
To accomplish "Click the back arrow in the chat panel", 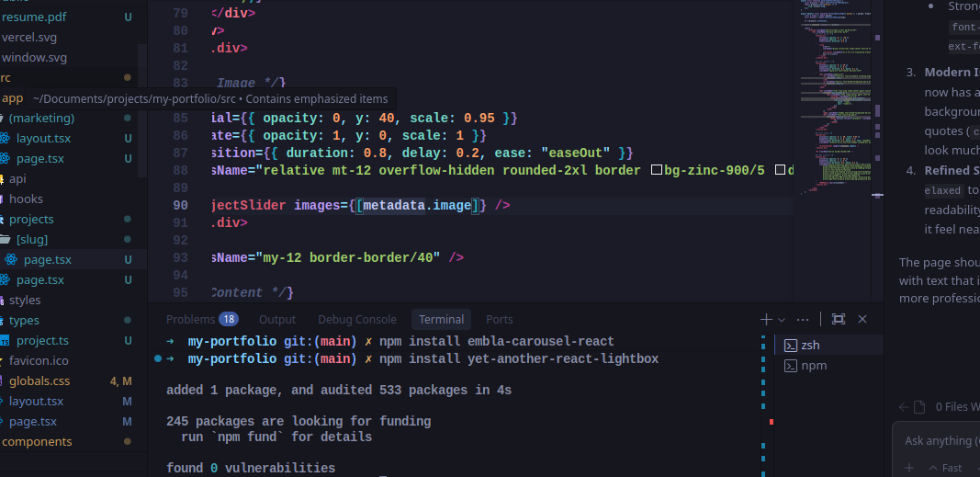I will (904, 407).
